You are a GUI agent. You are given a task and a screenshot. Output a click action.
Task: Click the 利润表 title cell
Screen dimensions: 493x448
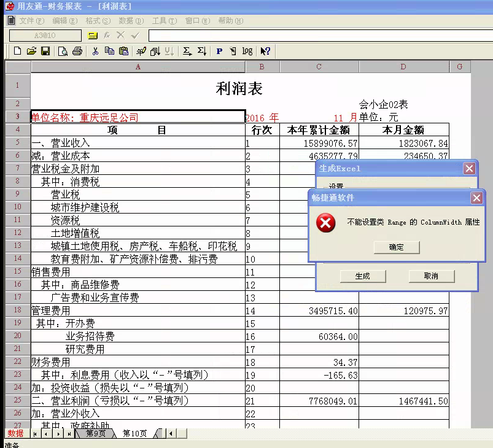tap(239, 88)
